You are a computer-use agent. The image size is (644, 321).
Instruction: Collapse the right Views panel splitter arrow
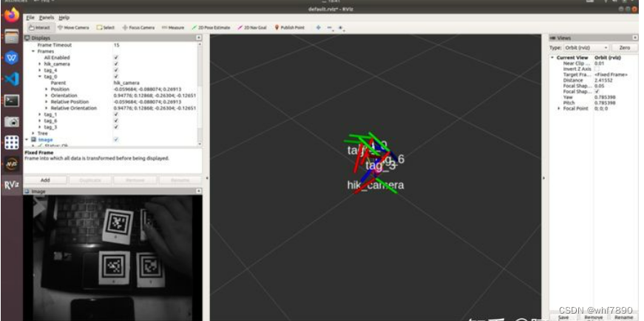[544, 178]
